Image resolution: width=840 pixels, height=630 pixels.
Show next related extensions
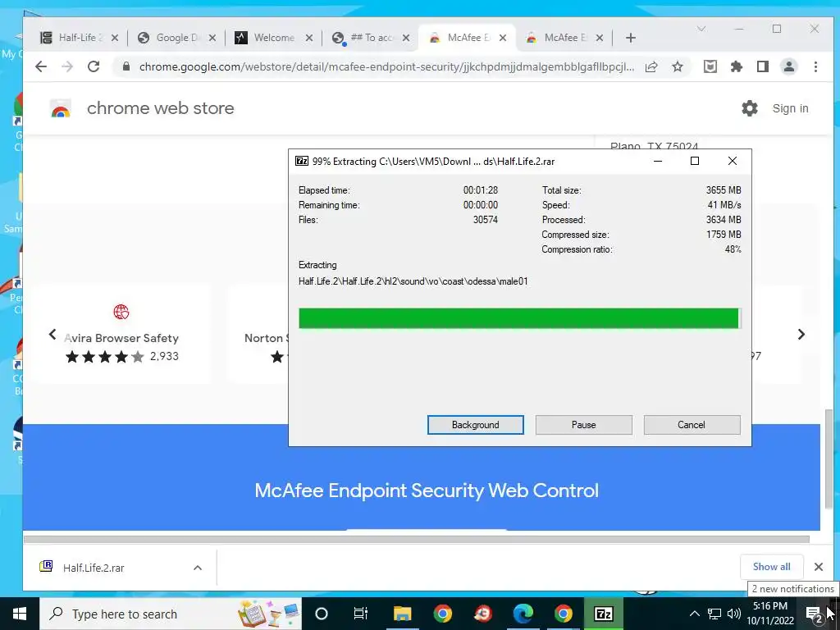tap(801, 335)
